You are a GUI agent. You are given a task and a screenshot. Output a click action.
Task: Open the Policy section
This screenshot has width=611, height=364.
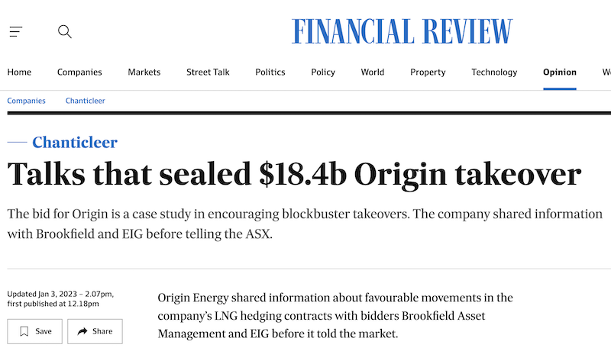(323, 72)
